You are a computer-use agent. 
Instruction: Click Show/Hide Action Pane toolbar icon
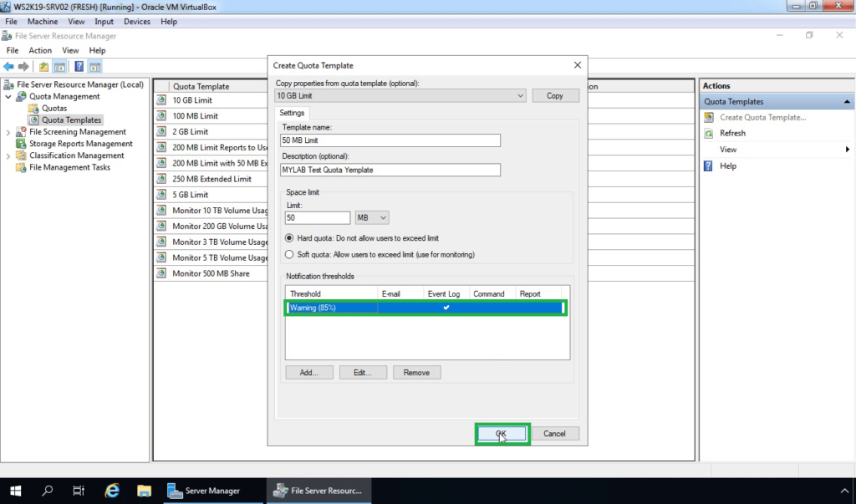(95, 67)
